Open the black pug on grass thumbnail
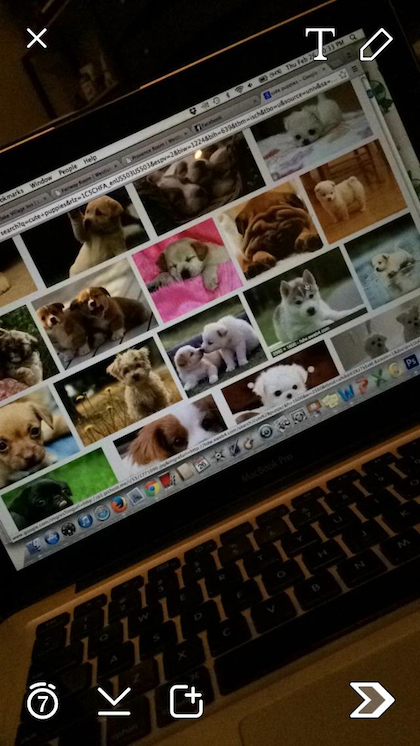 point(59,489)
